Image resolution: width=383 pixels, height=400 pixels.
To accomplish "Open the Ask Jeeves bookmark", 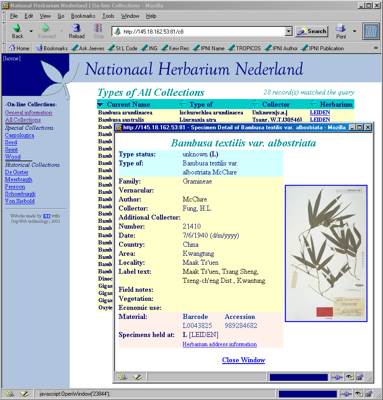I will (x=88, y=48).
